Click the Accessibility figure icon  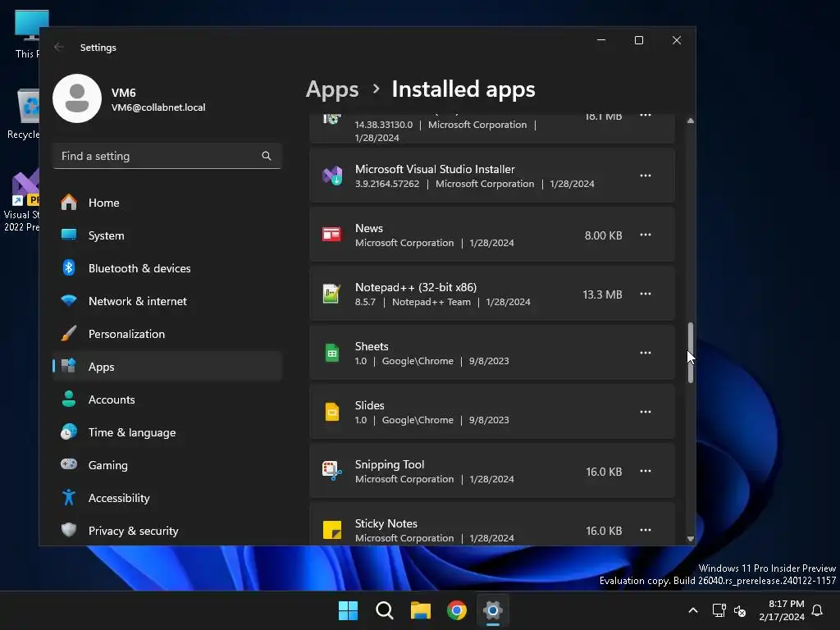69,497
